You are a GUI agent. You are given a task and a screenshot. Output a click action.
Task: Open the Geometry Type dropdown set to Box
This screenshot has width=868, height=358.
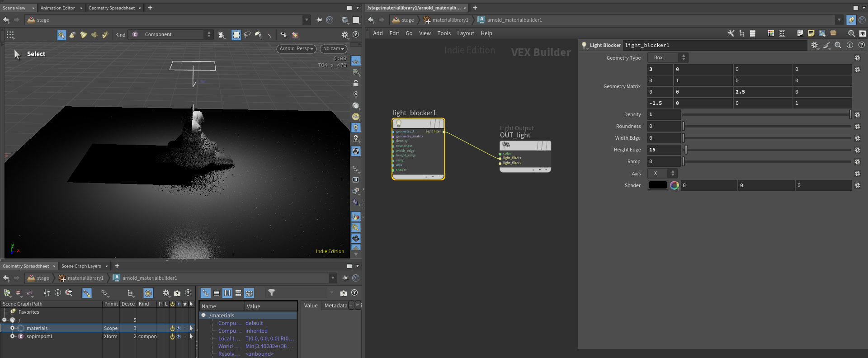(x=667, y=57)
